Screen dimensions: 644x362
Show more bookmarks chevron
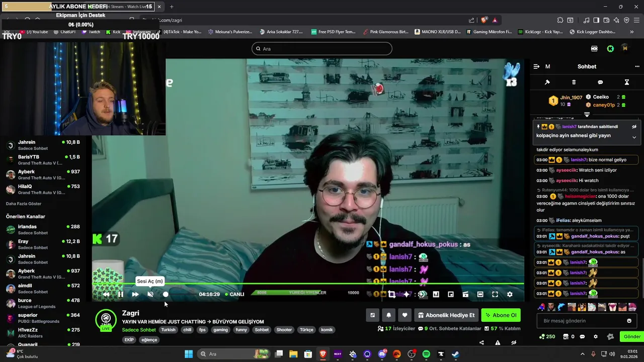tap(632, 32)
